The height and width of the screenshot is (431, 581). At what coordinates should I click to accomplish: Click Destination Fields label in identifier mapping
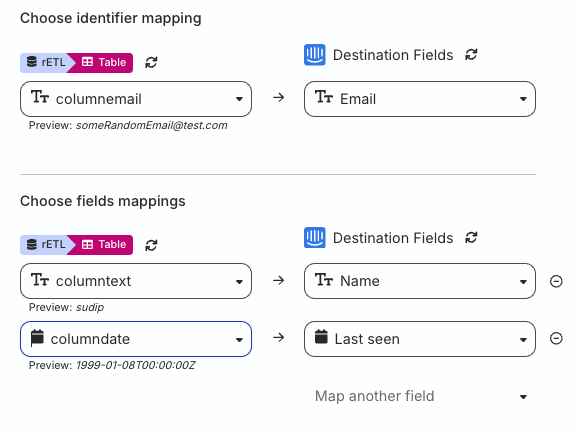pos(393,55)
